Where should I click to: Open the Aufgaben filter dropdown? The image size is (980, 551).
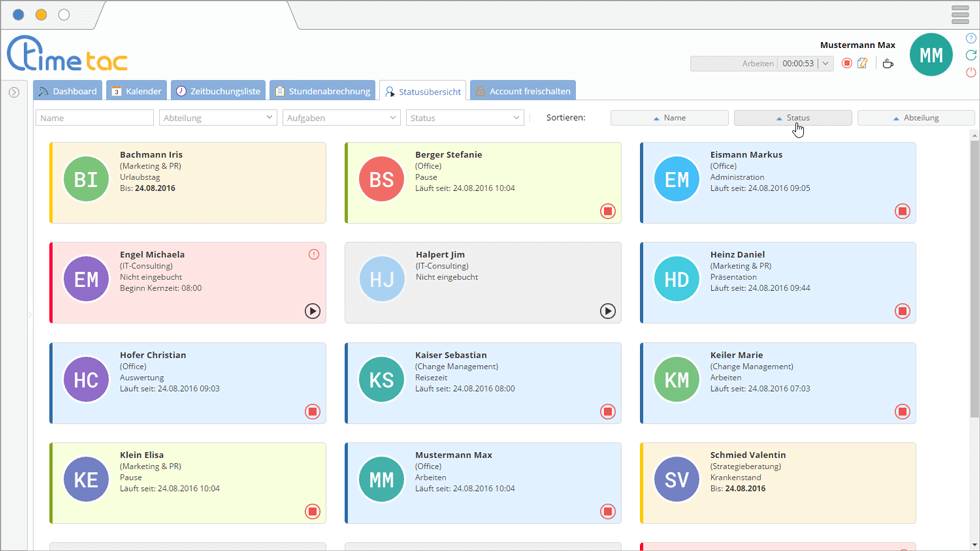[x=341, y=118]
